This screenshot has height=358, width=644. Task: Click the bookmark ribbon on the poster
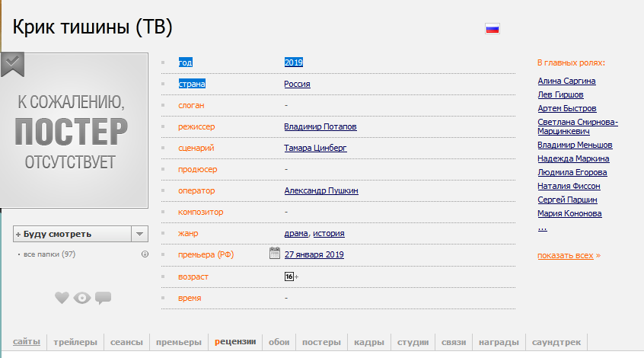coord(12,64)
